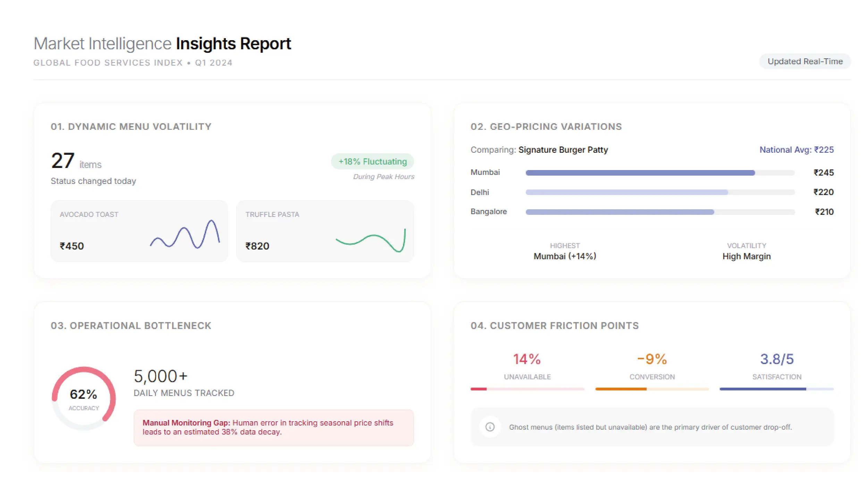
Task: Select the Mumbai price bar
Action: coord(659,172)
